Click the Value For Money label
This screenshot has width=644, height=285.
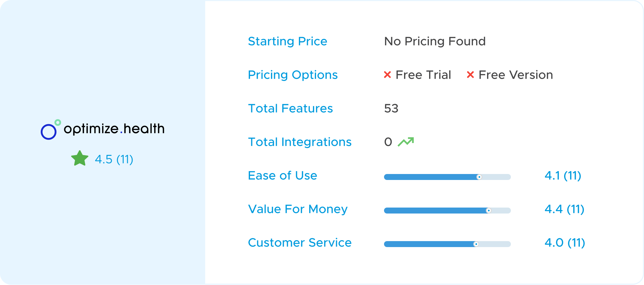pos(298,209)
